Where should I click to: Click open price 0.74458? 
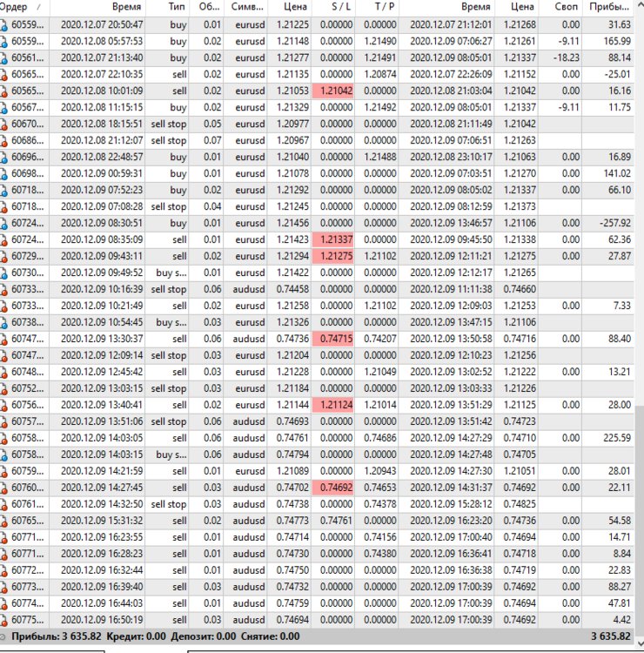pyautogui.click(x=292, y=289)
